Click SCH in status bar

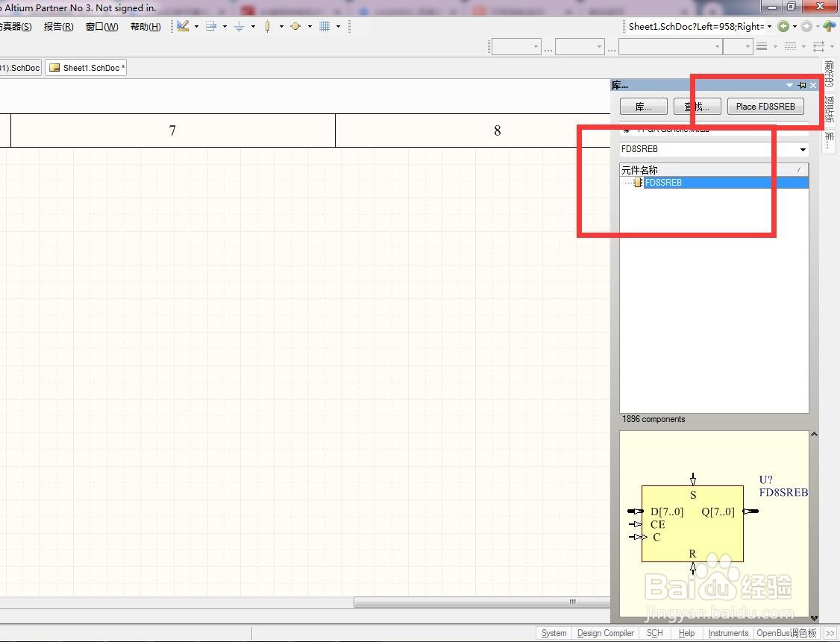654,633
